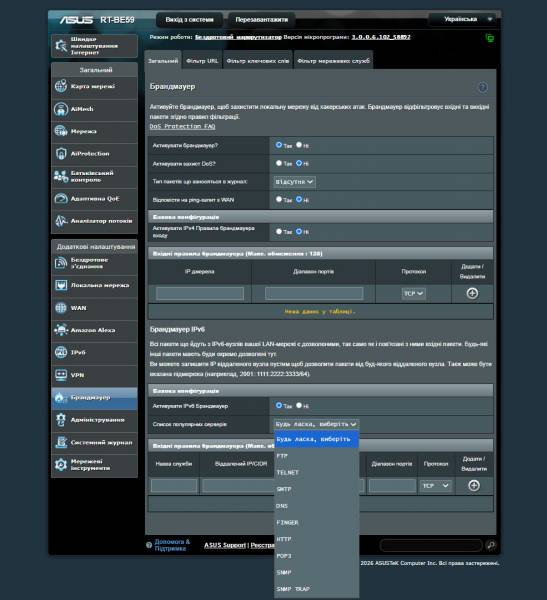The image size is (547, 600).
Task: Enable DoS protection with 'Так' radio
Action: click(279, 163)
